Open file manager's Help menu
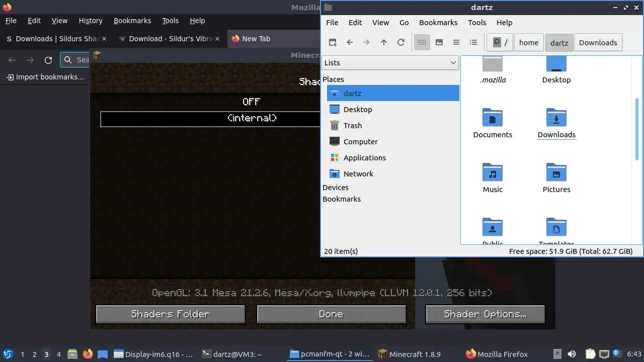644x362 pixels. click(504, 23)
